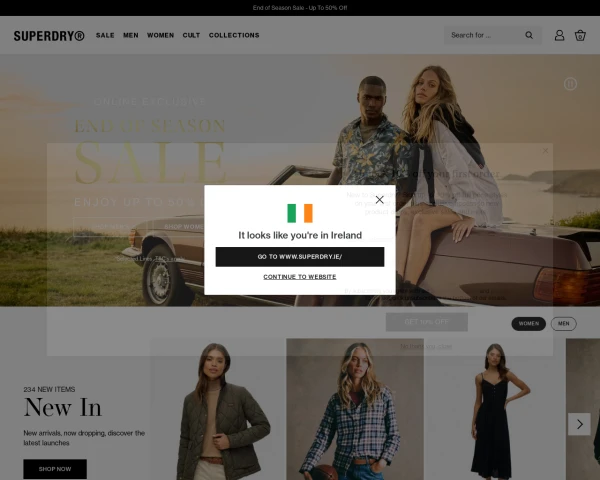Image resolution: width=600 pixels, height=480 pixels.
Task: Click the End of Season Sale announcement
Action: click(x=300, y=8)
